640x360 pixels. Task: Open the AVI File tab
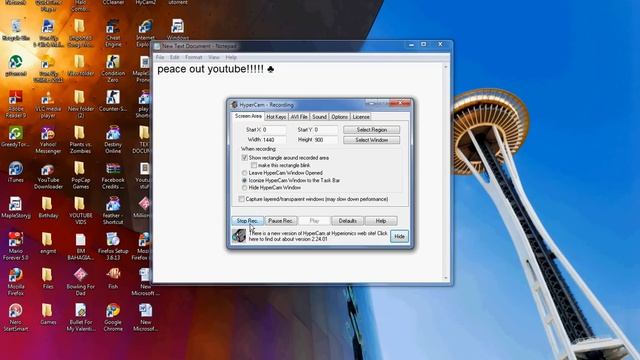click(x=299, y=117)
